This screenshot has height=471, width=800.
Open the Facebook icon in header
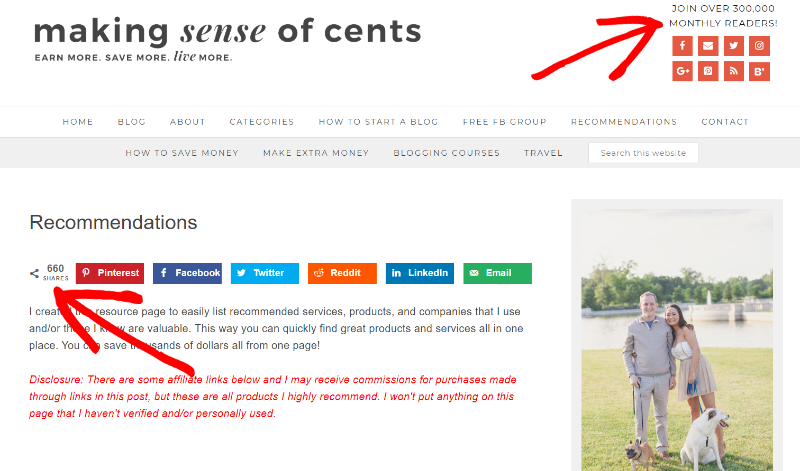tap(682, 46)
